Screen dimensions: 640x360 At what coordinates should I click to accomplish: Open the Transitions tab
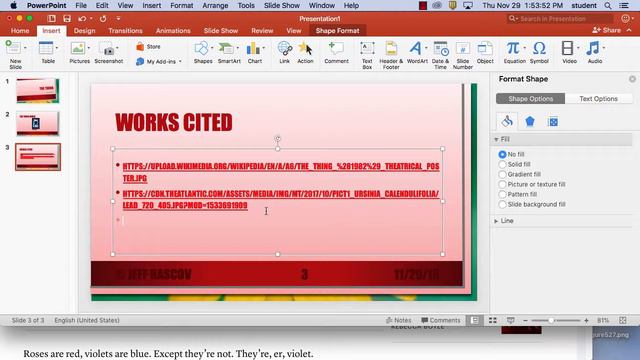[x=125, y=31]
